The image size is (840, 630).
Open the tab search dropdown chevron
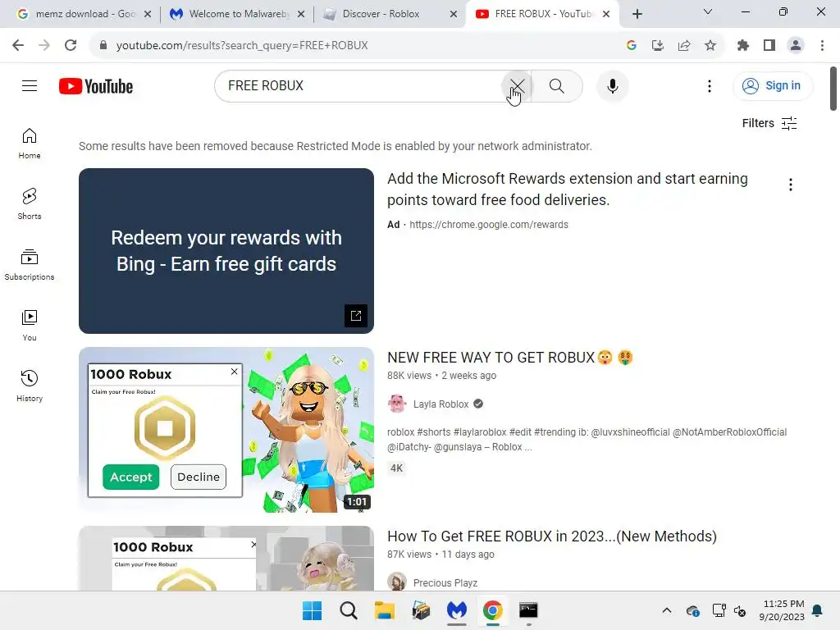(707, 11)
